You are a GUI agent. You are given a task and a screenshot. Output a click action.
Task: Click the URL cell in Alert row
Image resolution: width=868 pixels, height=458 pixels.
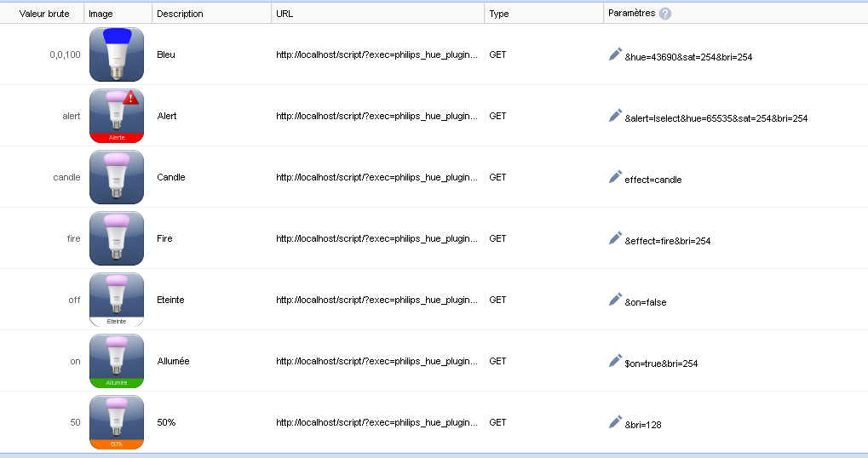377,116
